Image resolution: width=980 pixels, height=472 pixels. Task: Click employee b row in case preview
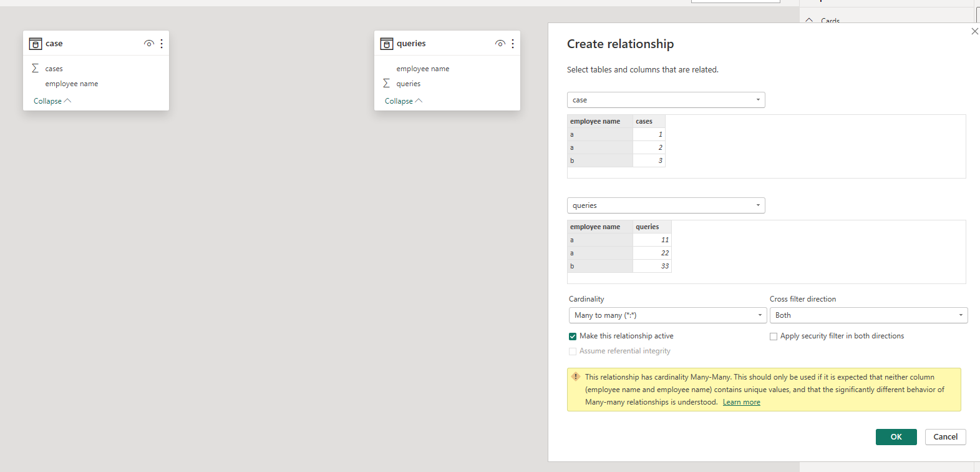pyautogui.click(x=600, y=160)
